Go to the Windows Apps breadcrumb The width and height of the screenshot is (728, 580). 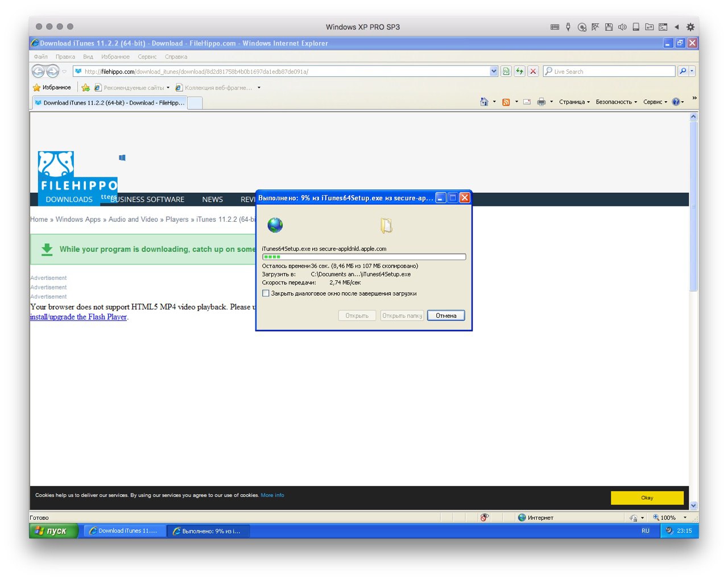point(78,219)
